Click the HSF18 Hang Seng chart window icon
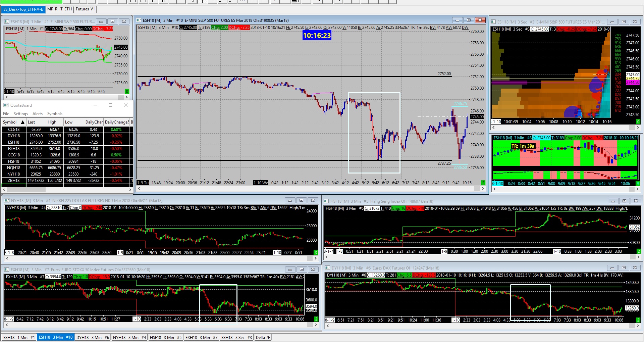This screenshot has height=342, width=644. [x=326, y=201]
